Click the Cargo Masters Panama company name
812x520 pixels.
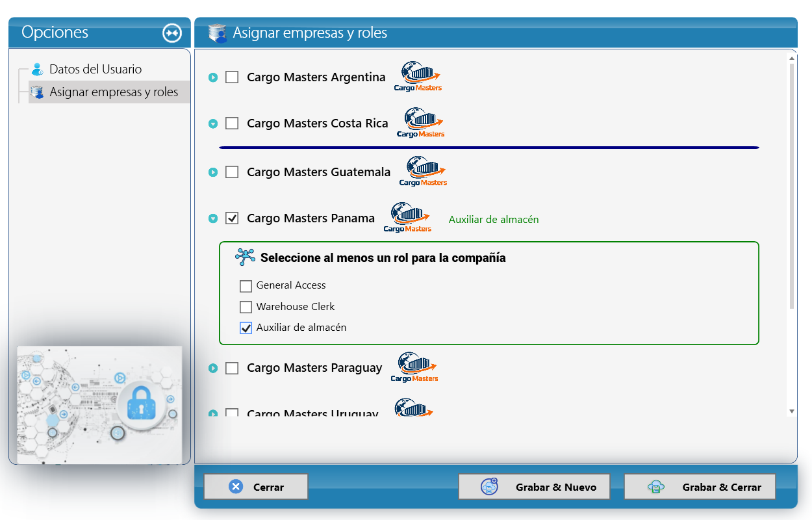click(311, 218)
